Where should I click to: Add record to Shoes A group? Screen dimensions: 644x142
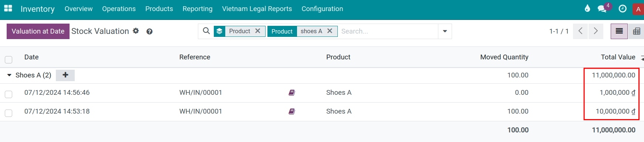click(x=65, y=75)
